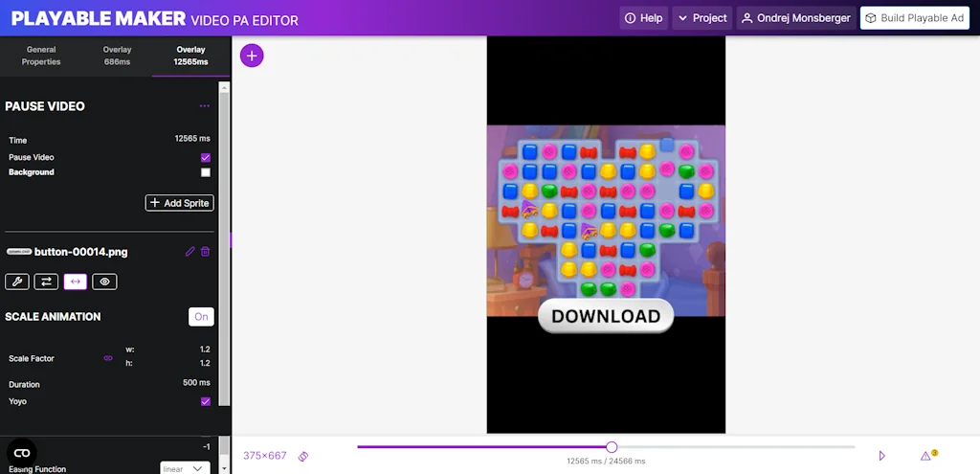Toggle the Background checkbox
980x474 pixels.
206,172
